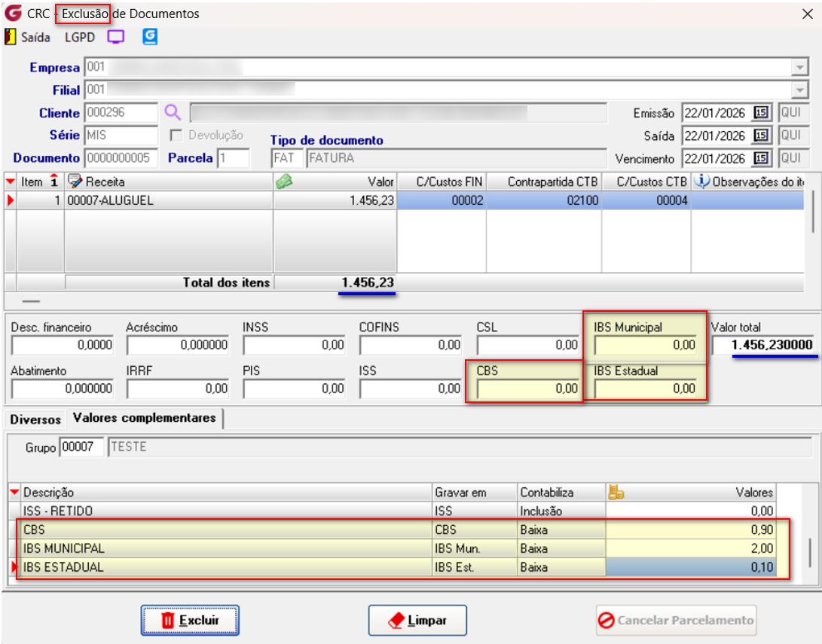Click the COFINS value field

(411, 345)
